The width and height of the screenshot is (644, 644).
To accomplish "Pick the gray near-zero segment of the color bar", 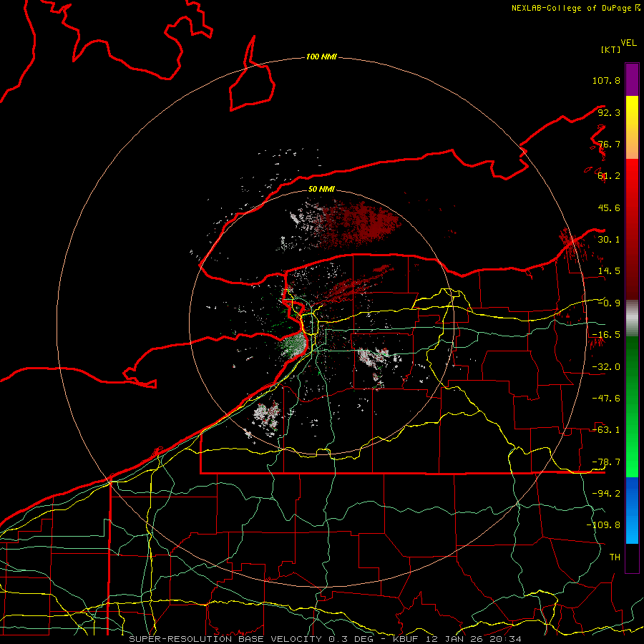I will (x=632, y=318).
